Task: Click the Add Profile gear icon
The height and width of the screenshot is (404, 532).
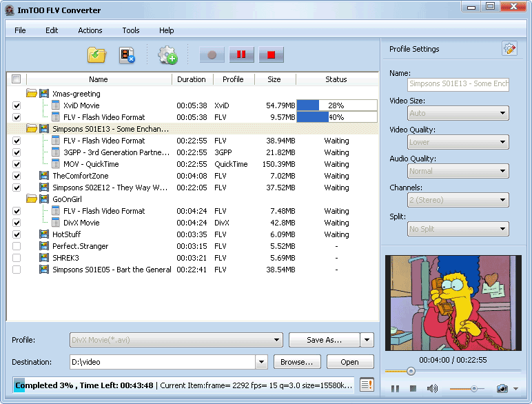Action: [x=167, y=55]
